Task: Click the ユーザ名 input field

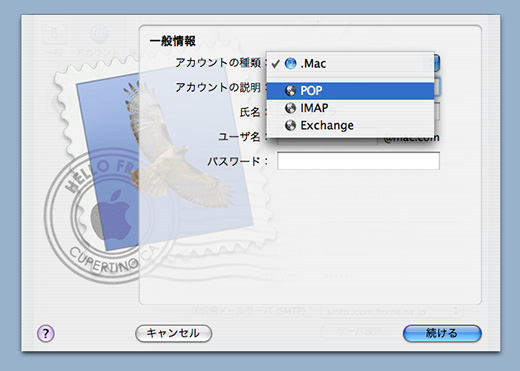Action: (x=327, y=141)
